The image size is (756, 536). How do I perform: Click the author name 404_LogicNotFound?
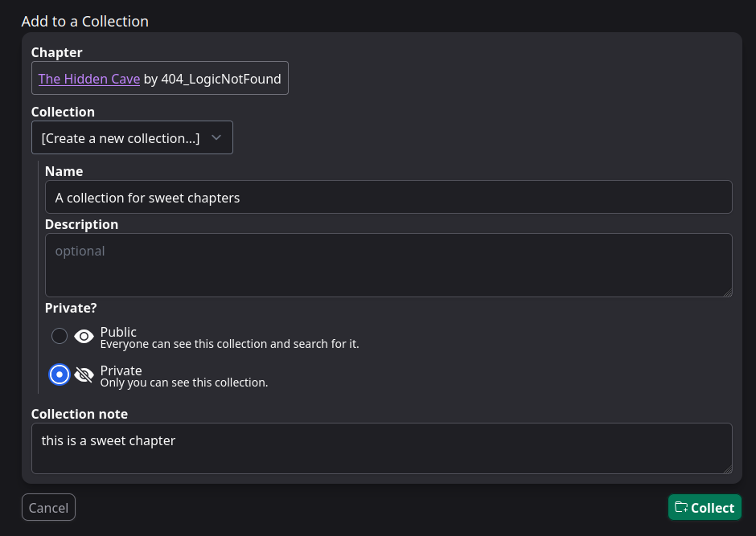(x=222, y=79)
